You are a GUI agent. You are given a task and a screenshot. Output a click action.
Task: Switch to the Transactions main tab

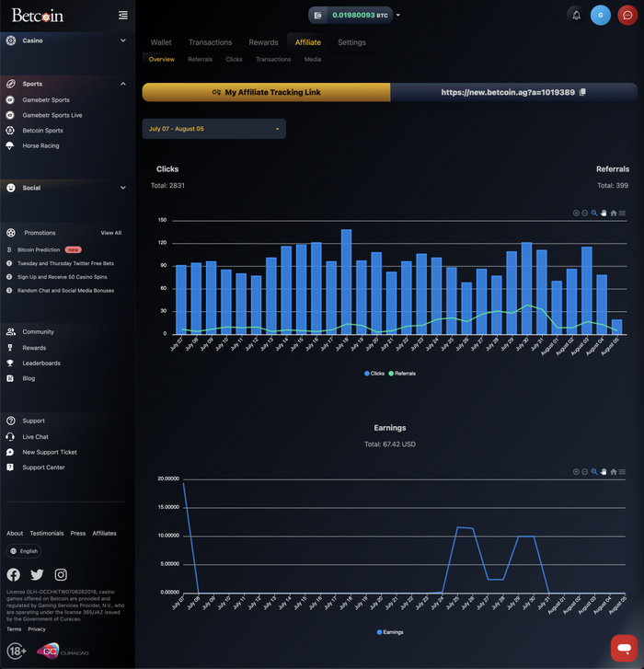tap(211, 42)
